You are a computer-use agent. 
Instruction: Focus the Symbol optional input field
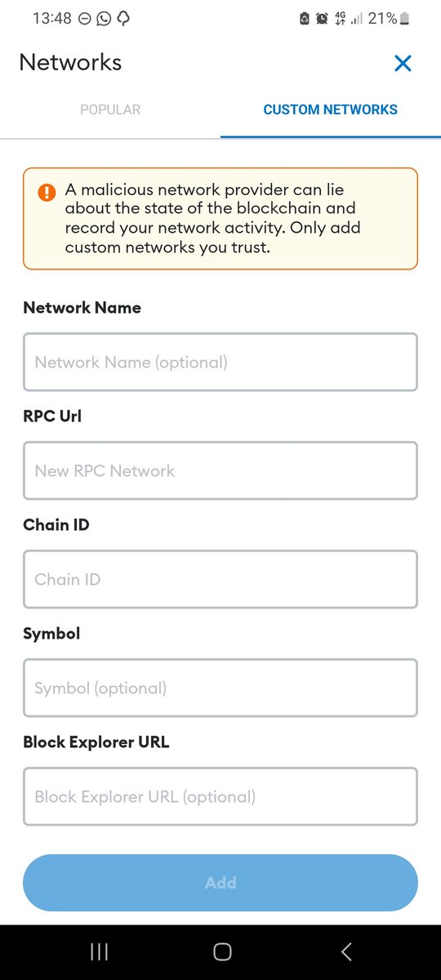[220, 688]
